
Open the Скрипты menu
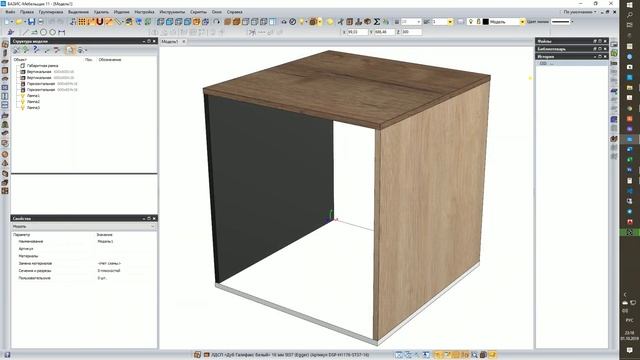coord(198,12)
